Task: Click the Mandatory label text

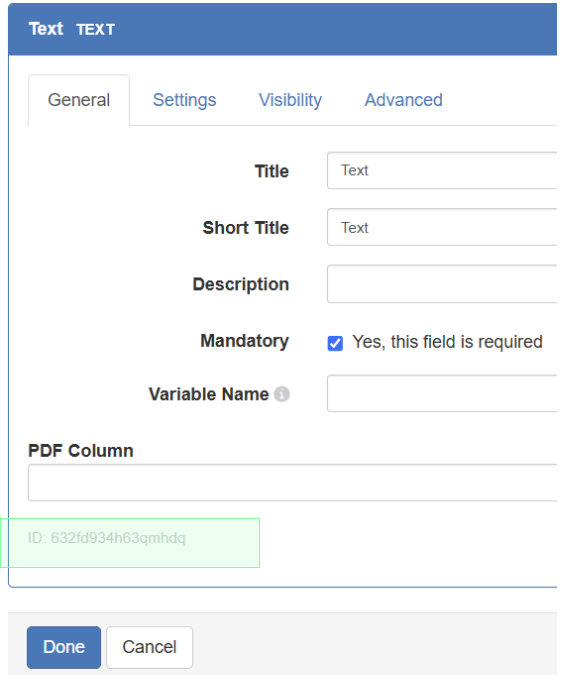Action: pyautogui.click(x=244, y=341)
